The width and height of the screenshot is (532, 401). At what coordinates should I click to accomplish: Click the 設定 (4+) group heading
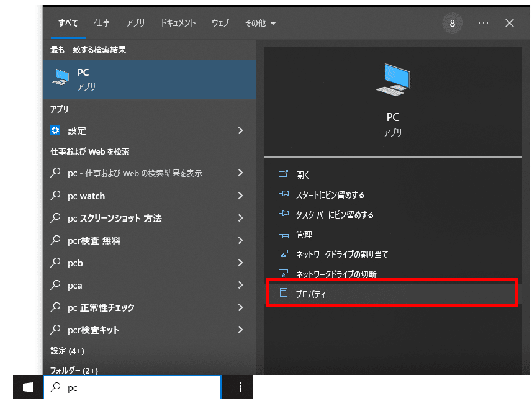67,351
